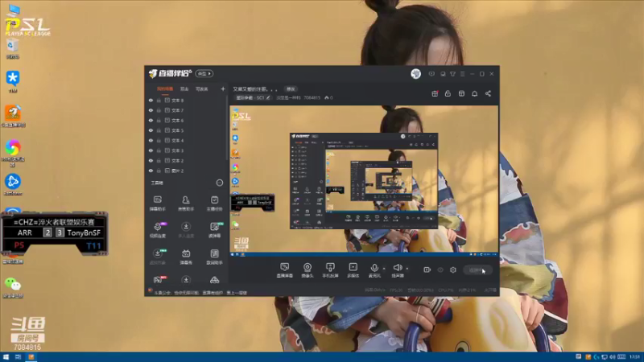Screen dimensions: 644x362
Task: Select the 文本 7 layer row
Action: pos(186,110)
